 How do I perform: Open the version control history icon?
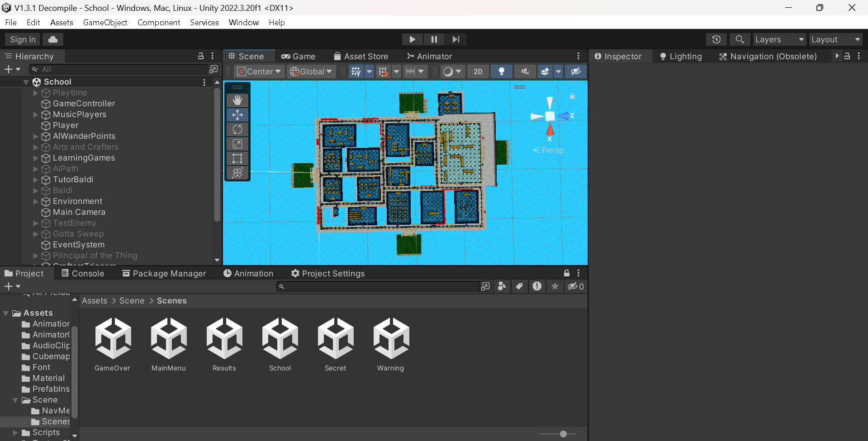tap(716, 39)
